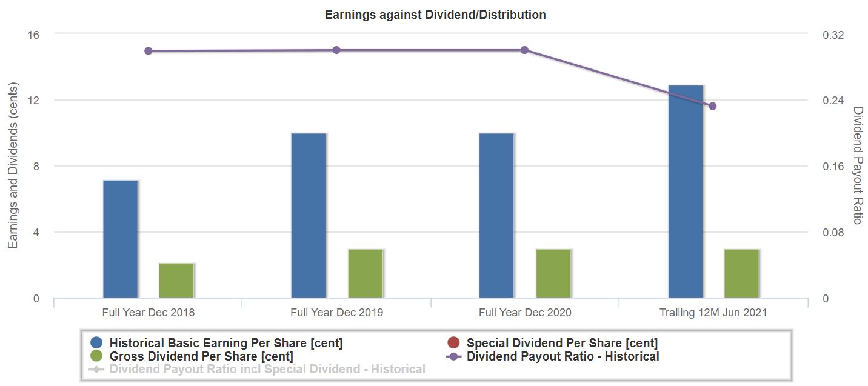The width and height of the screenshot is (868, 386).
Task: Toggle the Gross Dividend Per Share series label
Action: point(201,356)
